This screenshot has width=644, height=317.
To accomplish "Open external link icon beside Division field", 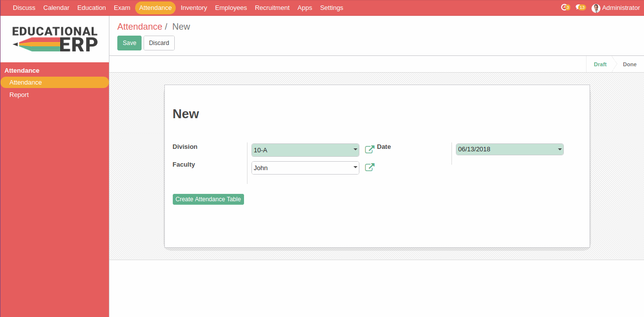I will pos(369,149).
